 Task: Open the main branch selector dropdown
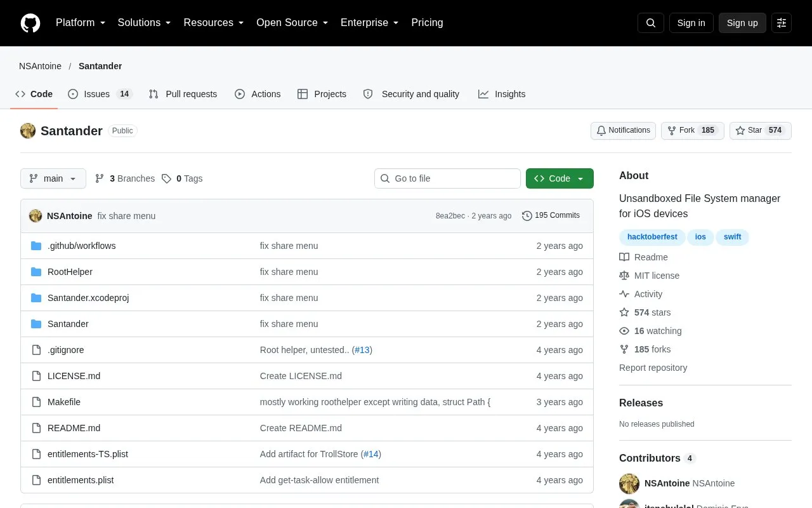[53, 178]
